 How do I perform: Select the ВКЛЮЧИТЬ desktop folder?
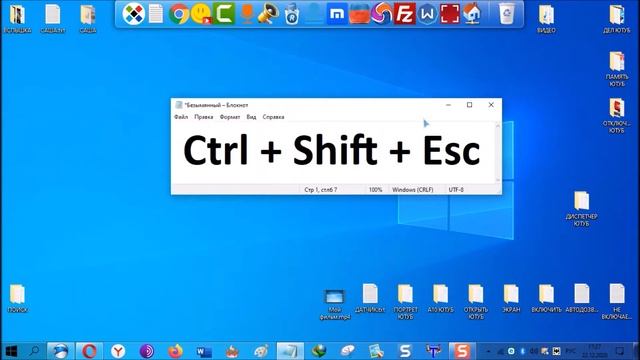[546, 298]
